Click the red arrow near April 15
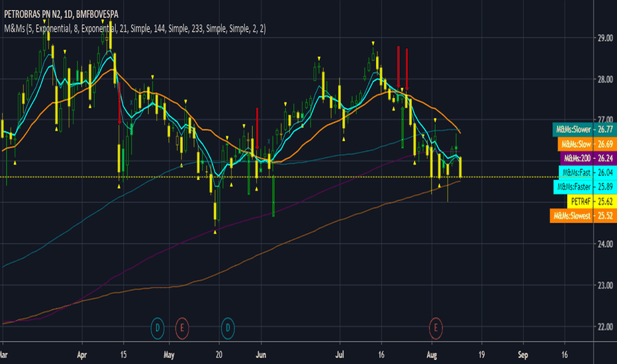The width and height of the screenshot is (617, 364). [x=119, y=103]
